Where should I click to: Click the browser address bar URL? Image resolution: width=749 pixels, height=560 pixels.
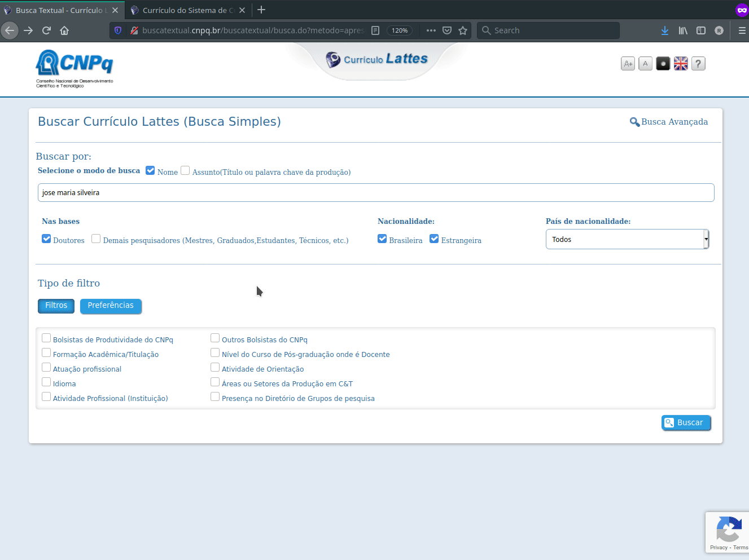pyautogui.click(x=253, y=30)
